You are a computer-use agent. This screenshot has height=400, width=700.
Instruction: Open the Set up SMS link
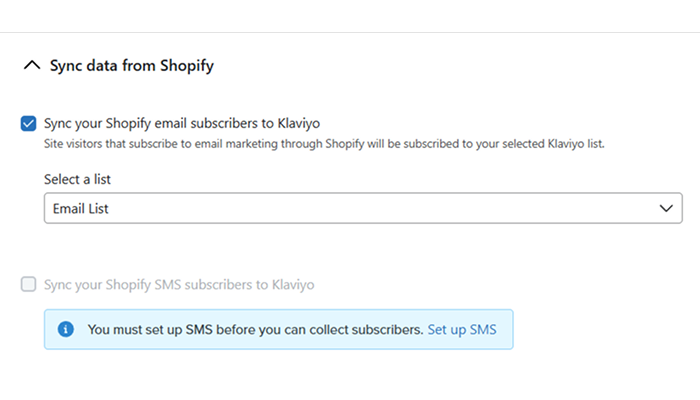click(x=462, y=329)
